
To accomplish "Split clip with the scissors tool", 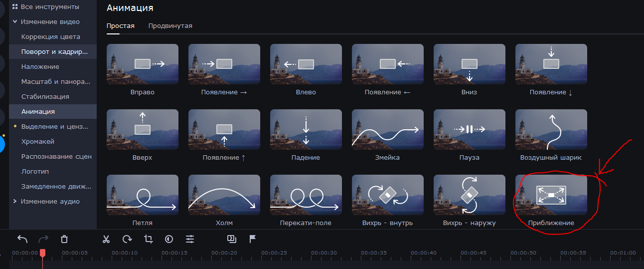I will pyautogui.click(x=106, y=239).
